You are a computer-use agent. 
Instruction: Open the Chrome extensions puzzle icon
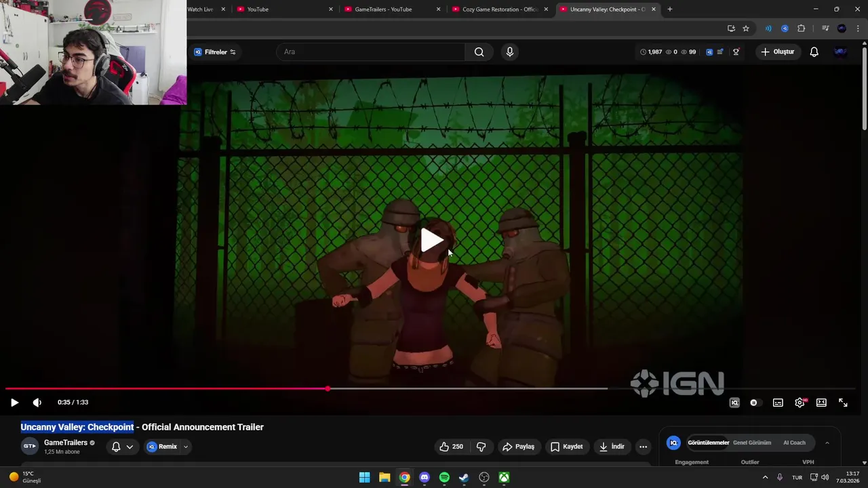[x=802, y=28]
